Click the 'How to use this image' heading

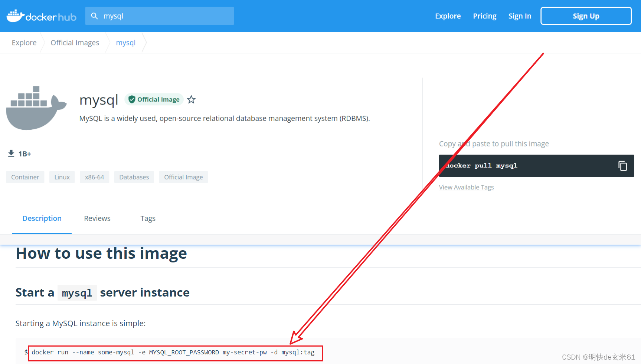pos(101,254)
